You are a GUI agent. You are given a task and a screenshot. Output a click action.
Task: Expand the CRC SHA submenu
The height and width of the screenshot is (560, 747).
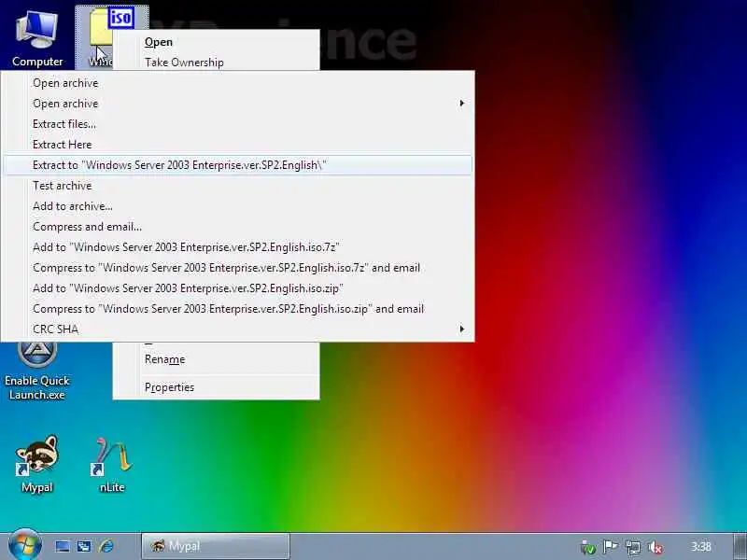pos(237,329)
